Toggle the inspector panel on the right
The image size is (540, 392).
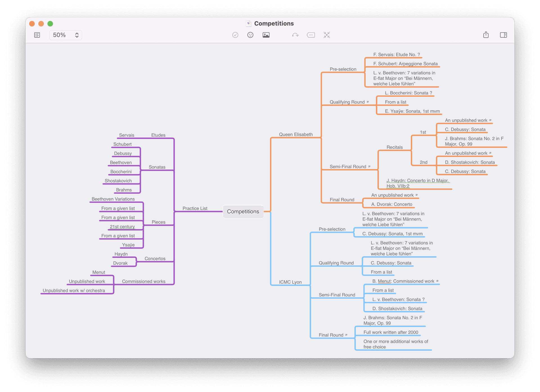pos(503,35)
